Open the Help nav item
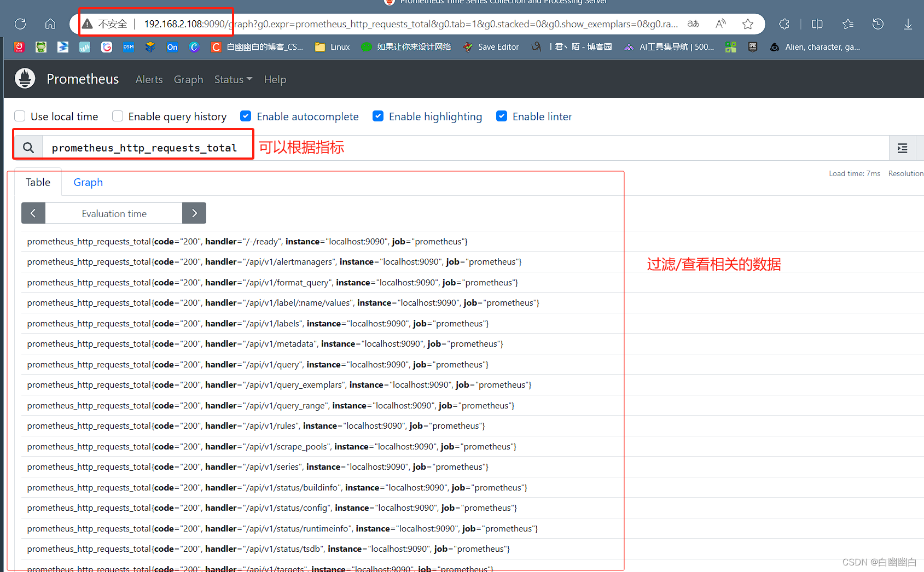The width and height of the screenshot is (924, 572). [275, 79]
